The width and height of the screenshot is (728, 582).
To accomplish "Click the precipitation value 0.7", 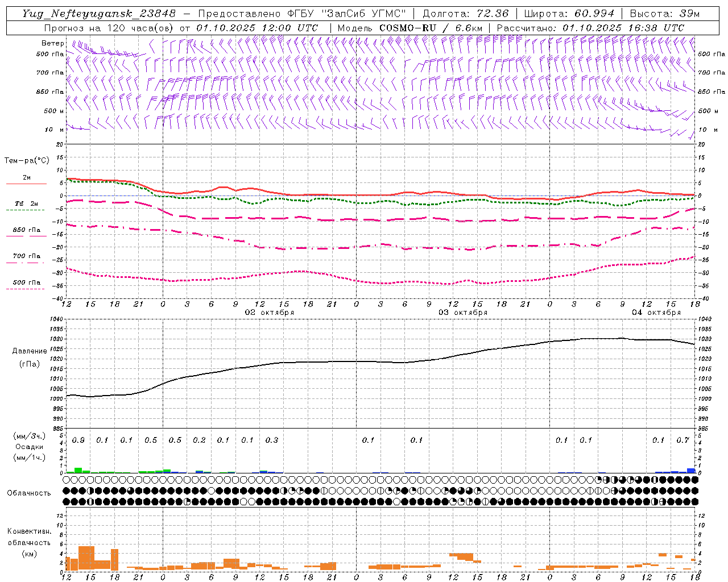I will click(x=682, y=440).
